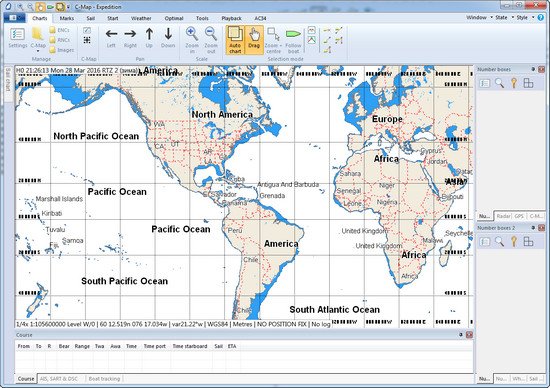Click the upper icon in C-Map group

point(87,31)
